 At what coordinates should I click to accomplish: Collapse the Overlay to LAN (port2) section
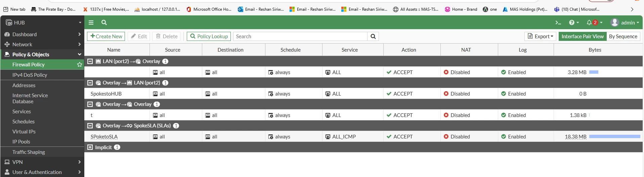[x=90, y=83]
